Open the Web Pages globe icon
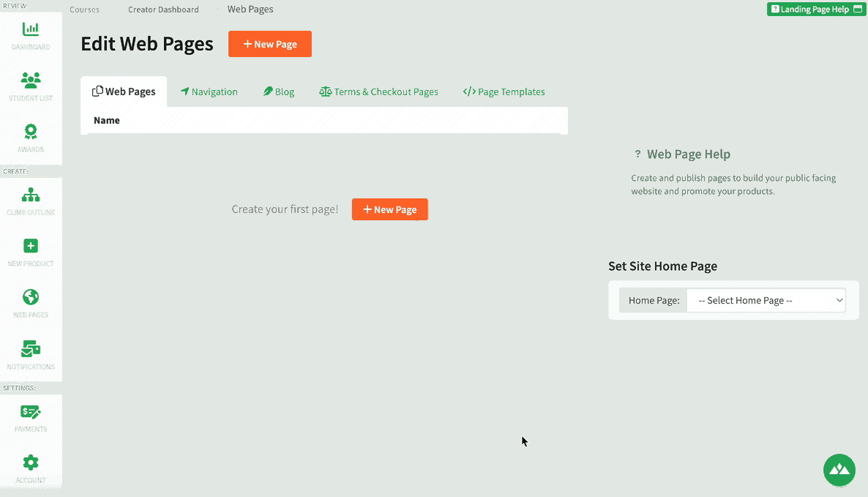This screenshot has height=497, width=868. click(31, 297)
